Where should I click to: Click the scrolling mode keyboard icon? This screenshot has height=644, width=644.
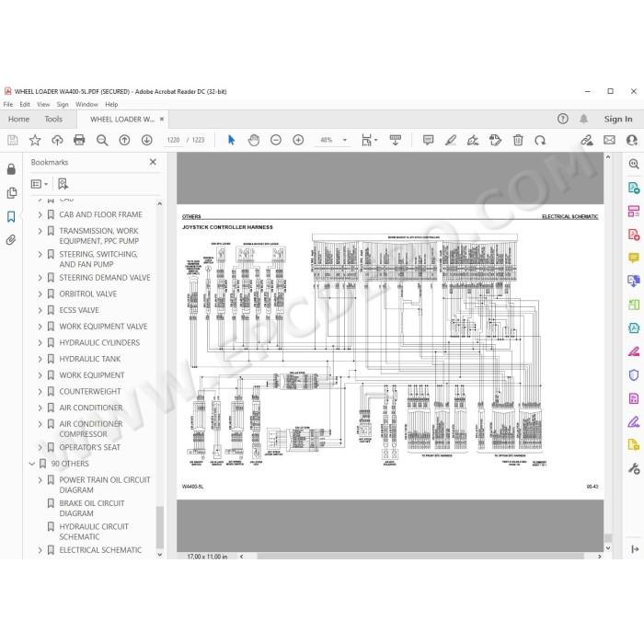pos(395,140)
